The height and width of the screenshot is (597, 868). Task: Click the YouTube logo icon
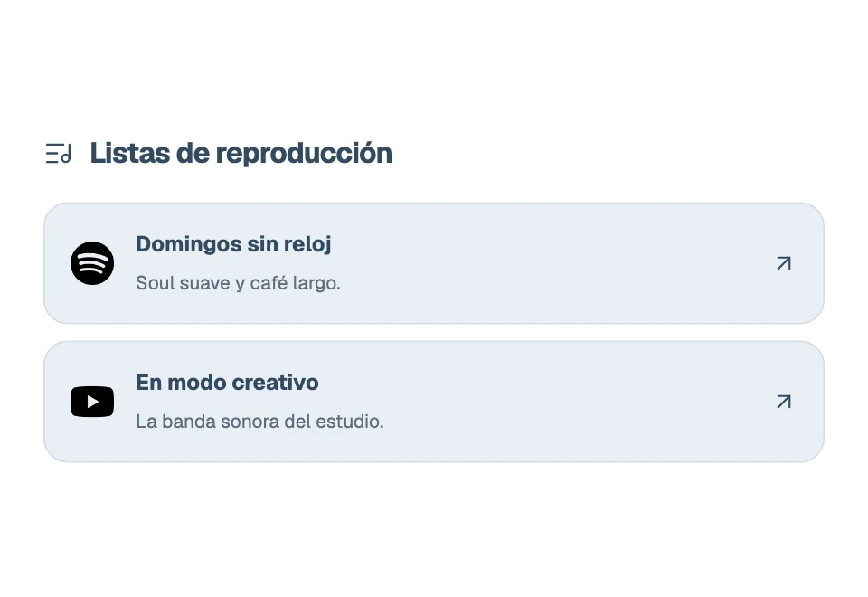click(92, 402)
